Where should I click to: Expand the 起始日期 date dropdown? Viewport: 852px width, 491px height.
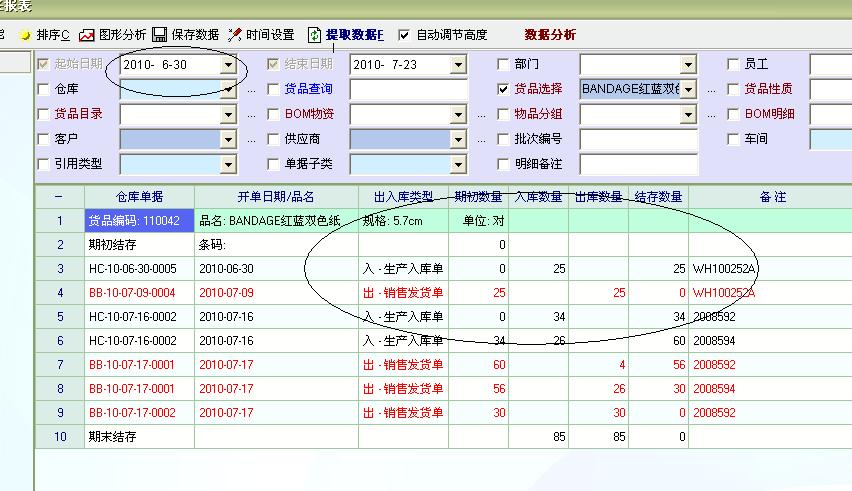(x=228, y=65)
